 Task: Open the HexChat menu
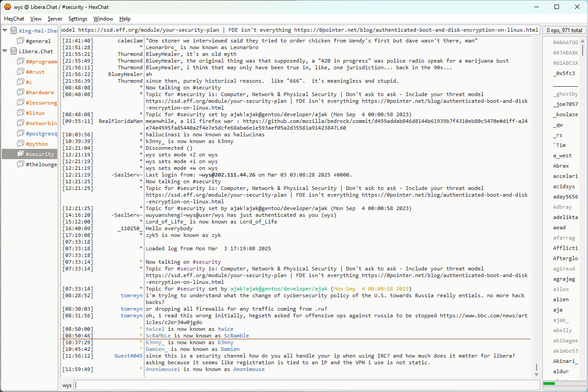14,19
